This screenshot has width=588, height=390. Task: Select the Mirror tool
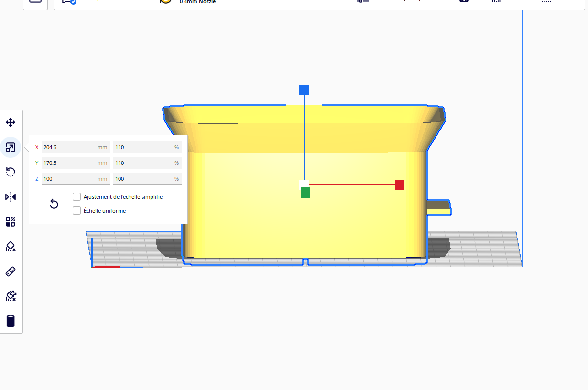tap(11, 197)
